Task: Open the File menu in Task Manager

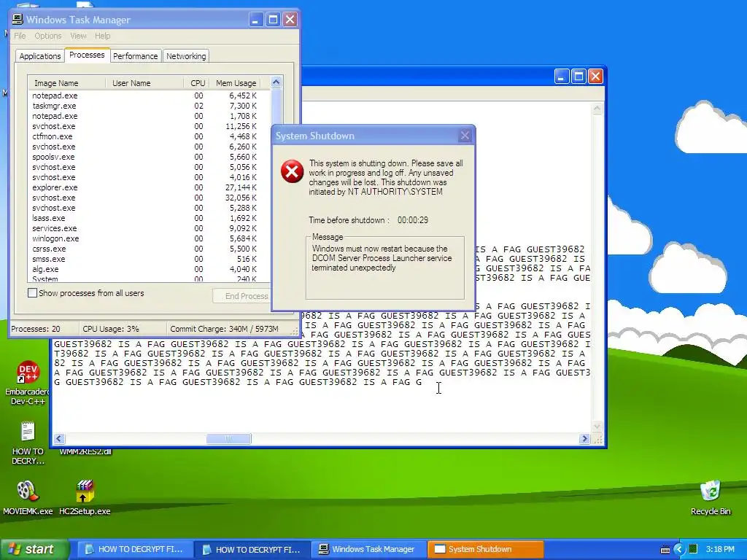Action: tap(20, 36)
